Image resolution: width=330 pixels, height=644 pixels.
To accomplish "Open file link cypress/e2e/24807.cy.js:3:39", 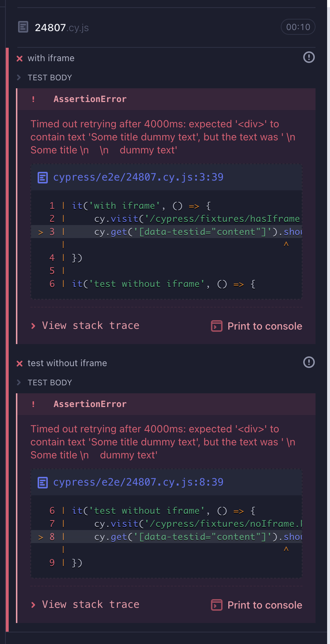I will (139, 177).
